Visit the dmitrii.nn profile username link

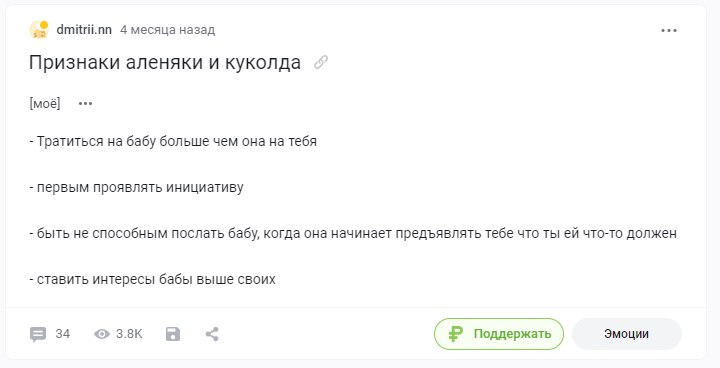84,30
